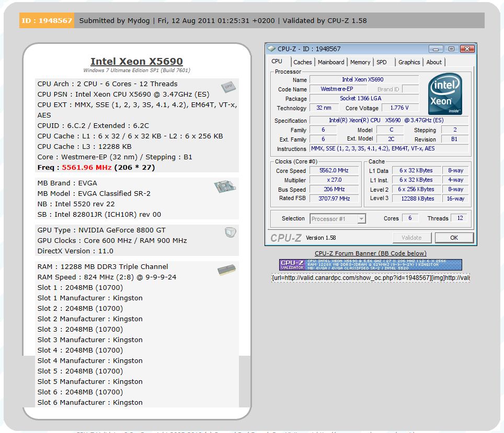Screen dimensions: 504x433
Task: Switch to the Memory tab
Action: pyautogui.click(x=360, y=62)
